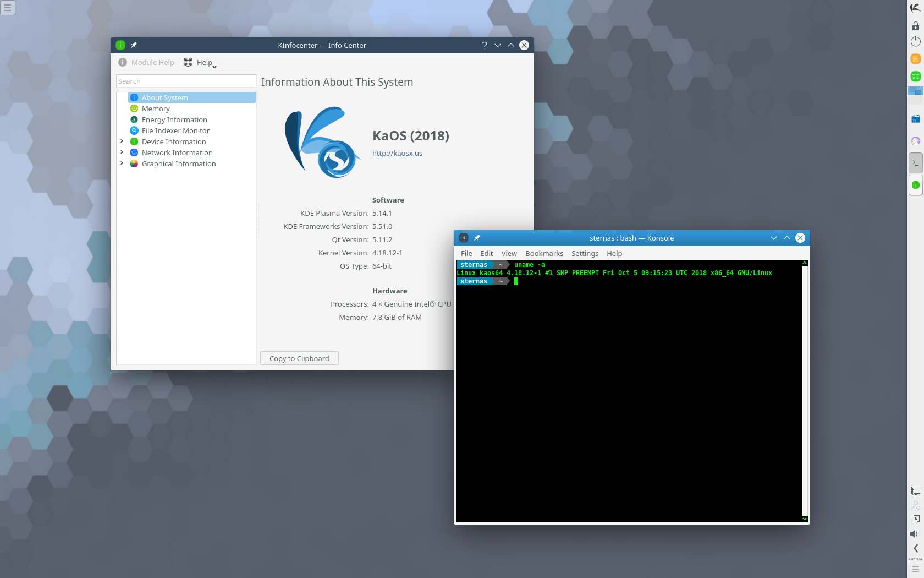Open the Help dropdown in KInfocenter toolbar

point(200,62)
